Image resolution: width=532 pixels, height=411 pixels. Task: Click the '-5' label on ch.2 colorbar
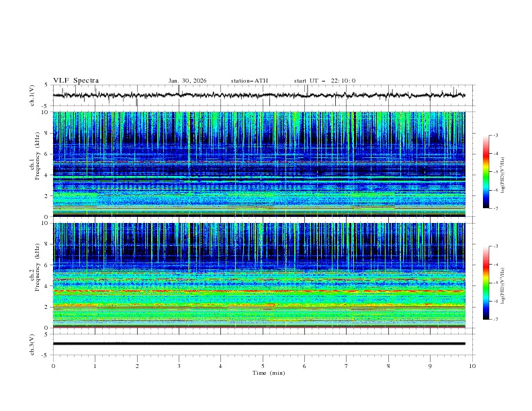[496, 283]
